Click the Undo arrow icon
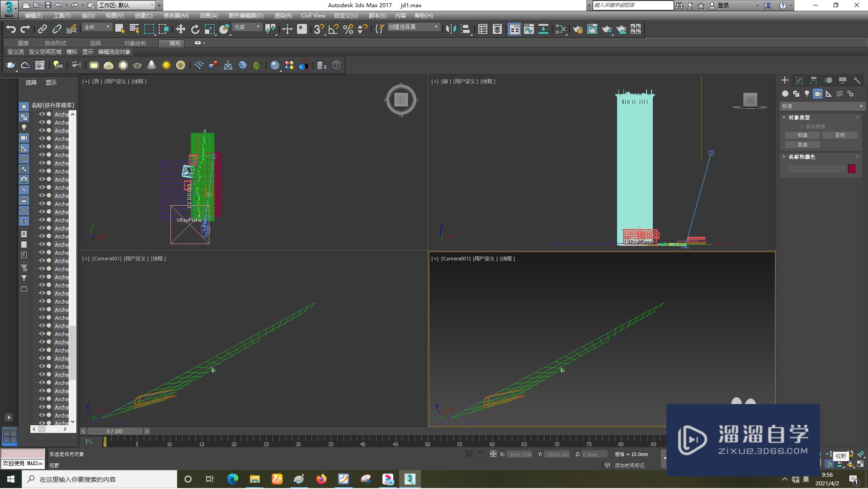 click(x=11, y=29)
